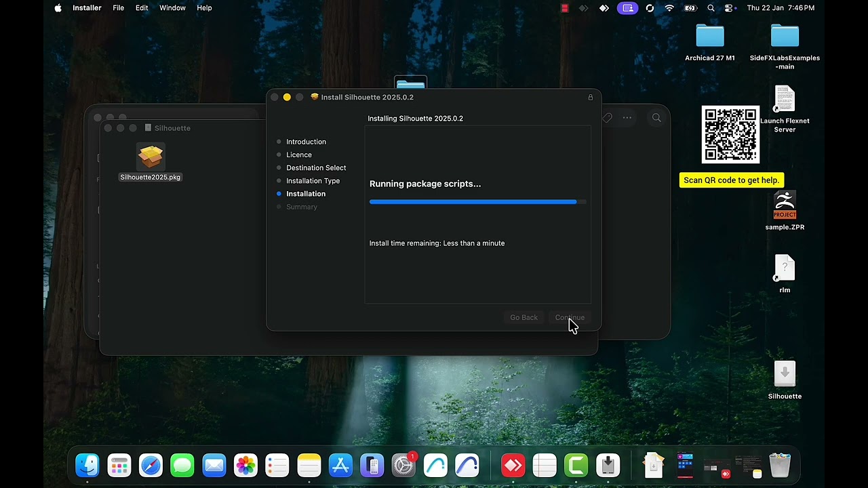Click the Installer app icon in the Dock
This screenshot has width=868, height=488.
point(608,466)
